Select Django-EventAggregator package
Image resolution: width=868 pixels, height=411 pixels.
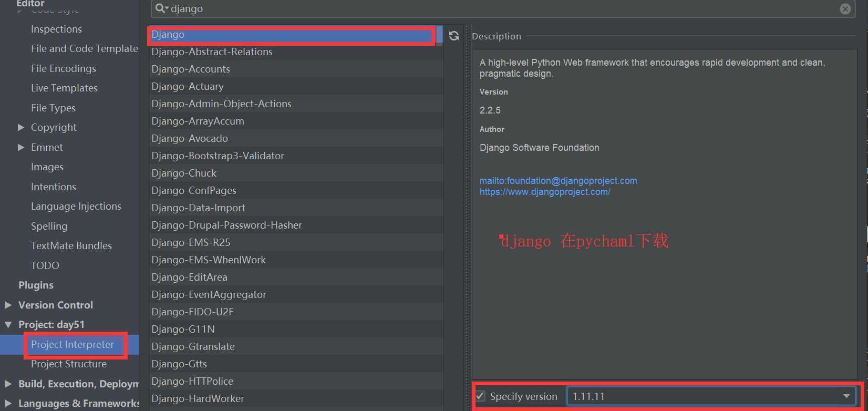296,294
